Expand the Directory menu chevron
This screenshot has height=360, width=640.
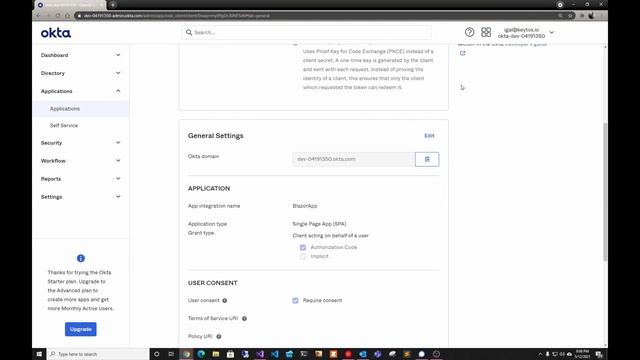click(118, 73)
